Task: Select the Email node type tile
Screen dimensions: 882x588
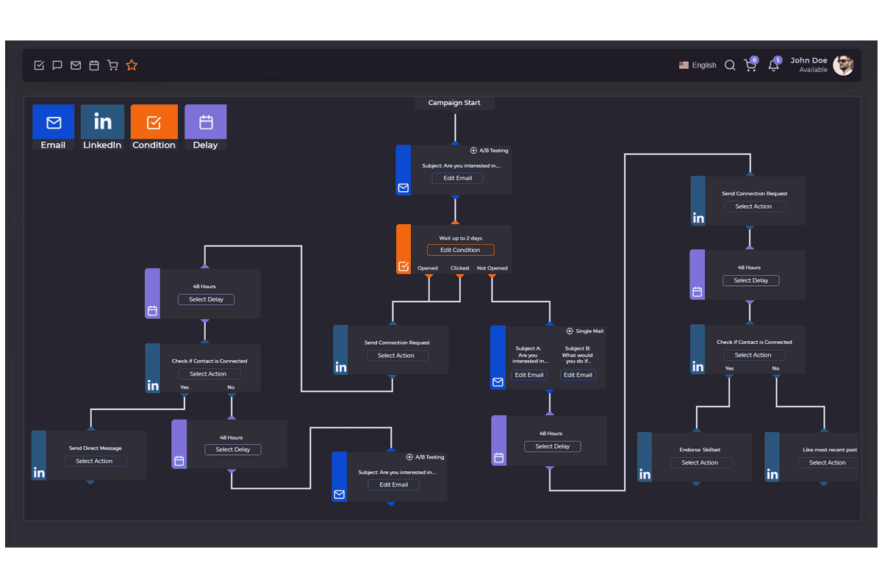Action: tap(54, 127)
